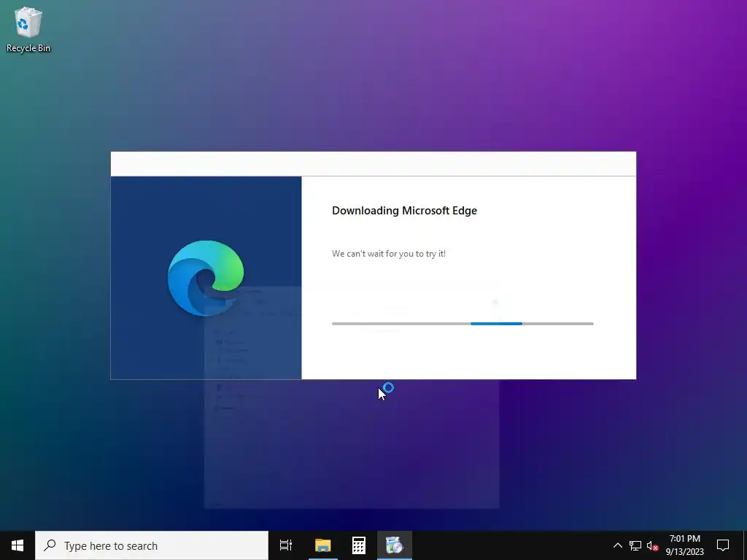The width and height of the screenshot is (747, 560).
Task: Click the We can't wait message text
Action: coord(389,254)
